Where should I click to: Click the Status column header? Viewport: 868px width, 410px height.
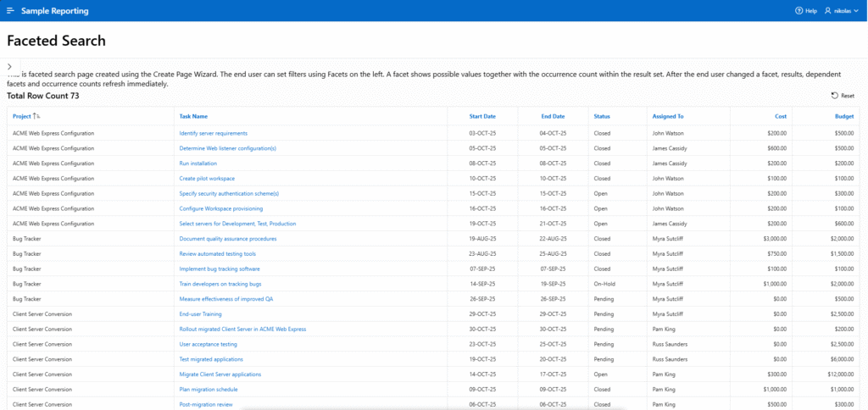(x=602, y=116)
